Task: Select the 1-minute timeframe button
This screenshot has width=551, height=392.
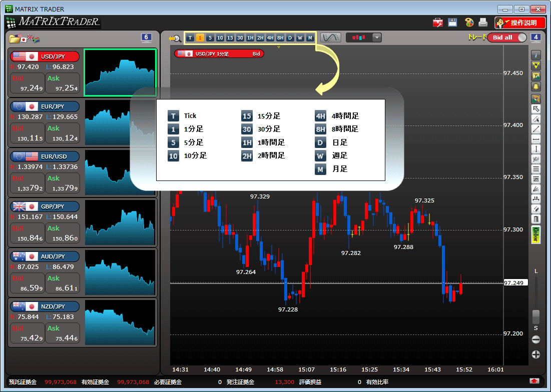Action: [200, 37]
